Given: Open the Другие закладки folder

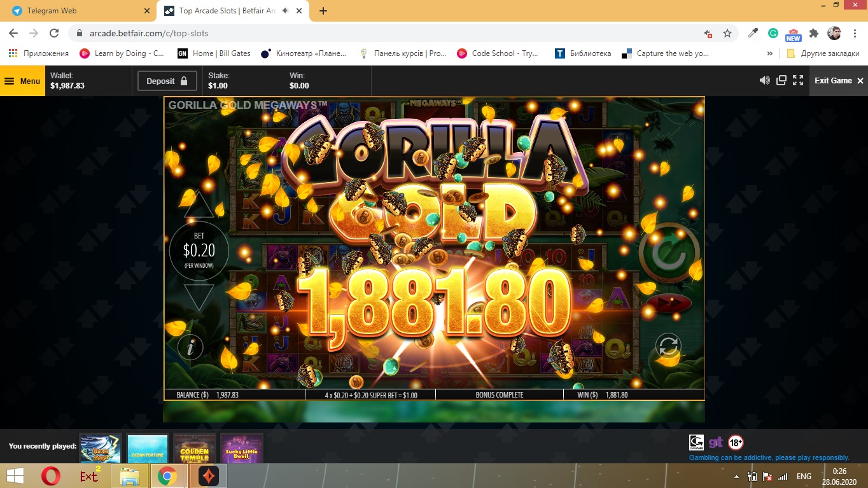Looking at the screenshot, I should 823,53.
